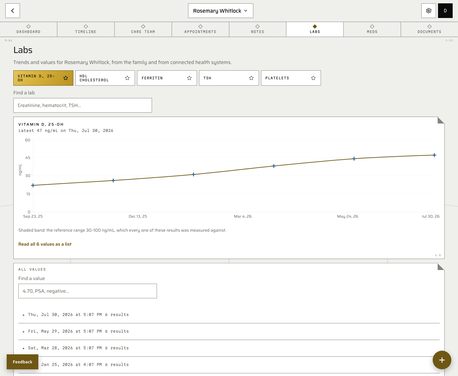Open the Documents tab

point(429,29)
